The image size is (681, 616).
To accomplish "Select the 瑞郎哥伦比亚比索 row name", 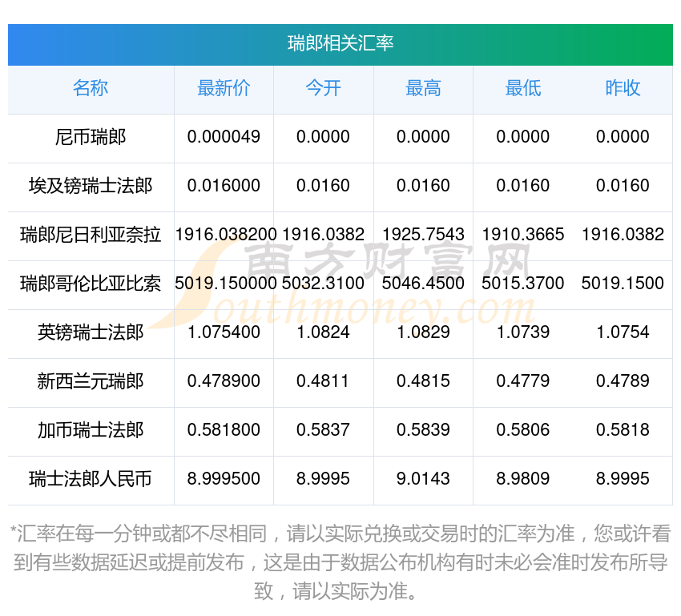I will (x=91, y=284).
